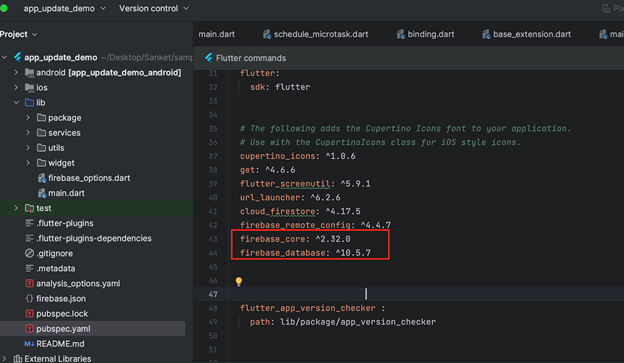Expand the android folder

(16, 72)
